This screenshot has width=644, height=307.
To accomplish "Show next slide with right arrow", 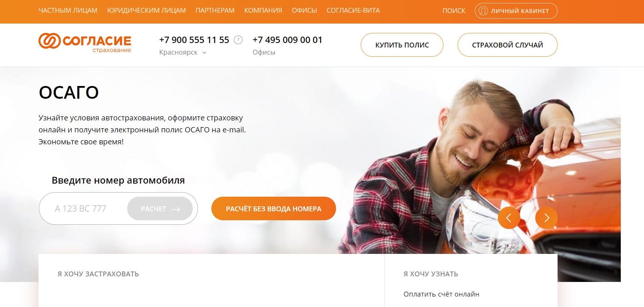I will click(546, 218).
